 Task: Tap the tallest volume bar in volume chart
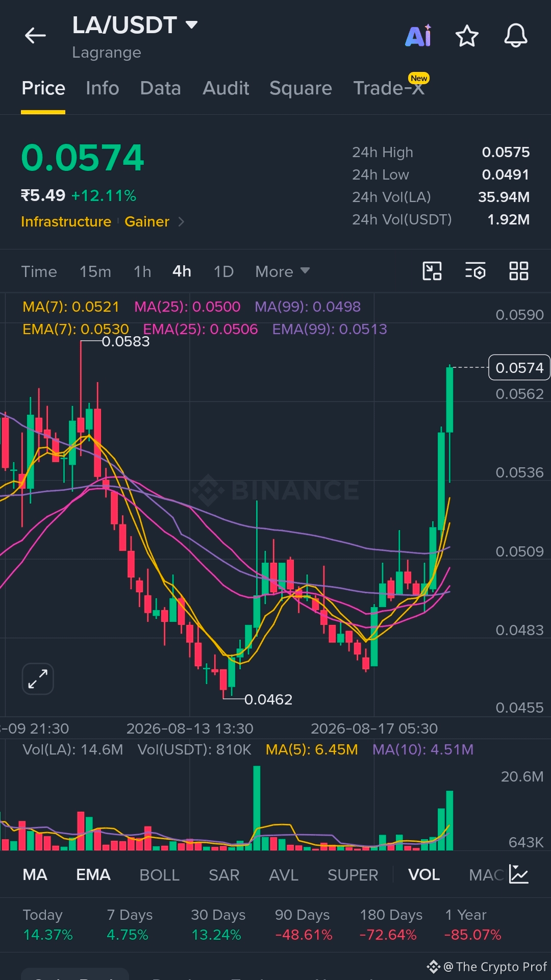pyautogui.click(x=257, y=808)
